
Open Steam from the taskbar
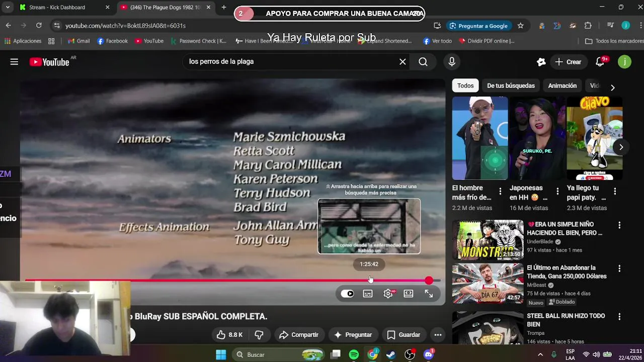[x=391, y=355]
